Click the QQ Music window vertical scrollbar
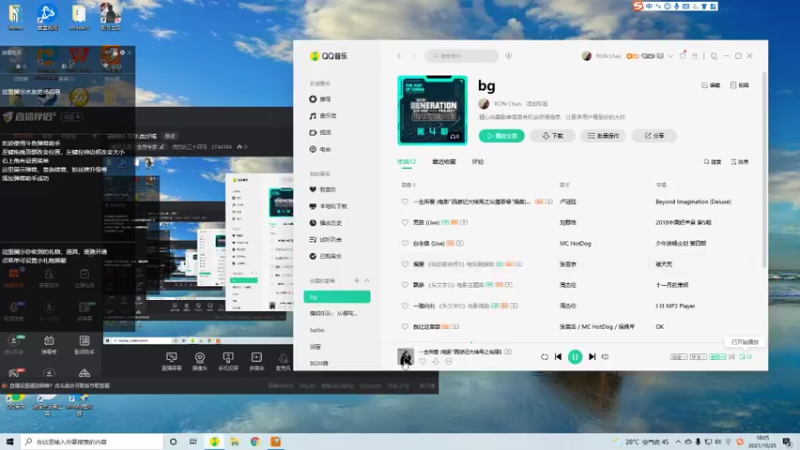 pos(764,169)
